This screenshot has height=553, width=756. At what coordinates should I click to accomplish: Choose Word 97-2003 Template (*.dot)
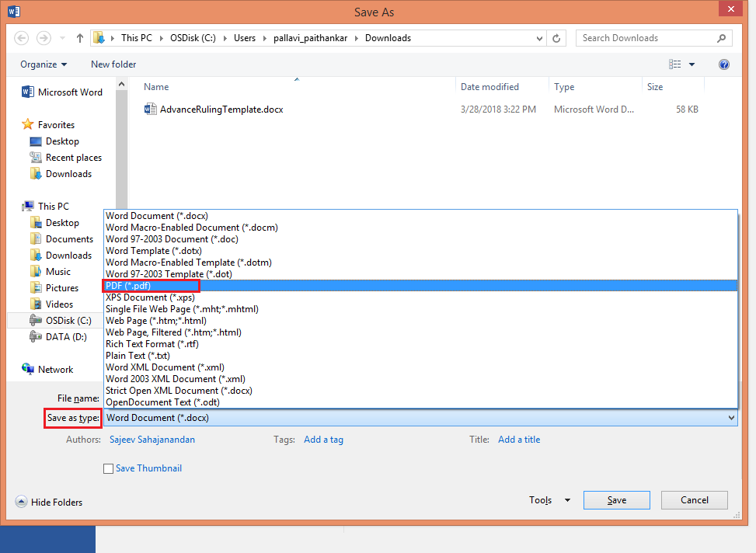point(420,274)
